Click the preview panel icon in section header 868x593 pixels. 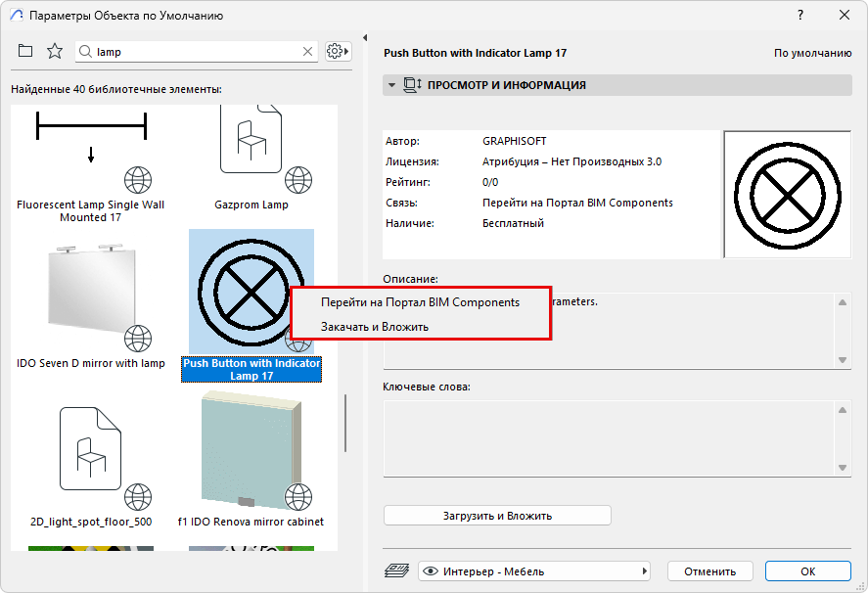pos(412,85)
